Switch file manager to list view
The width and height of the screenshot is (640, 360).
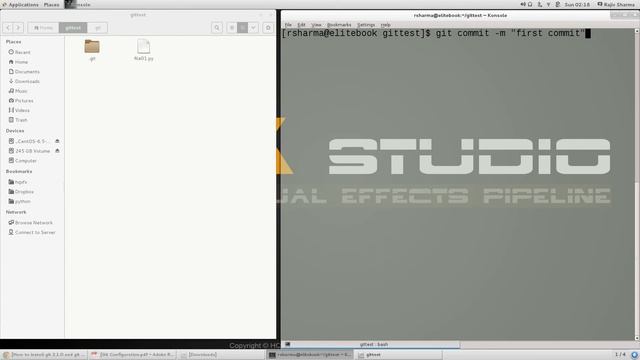pos(232,28)
